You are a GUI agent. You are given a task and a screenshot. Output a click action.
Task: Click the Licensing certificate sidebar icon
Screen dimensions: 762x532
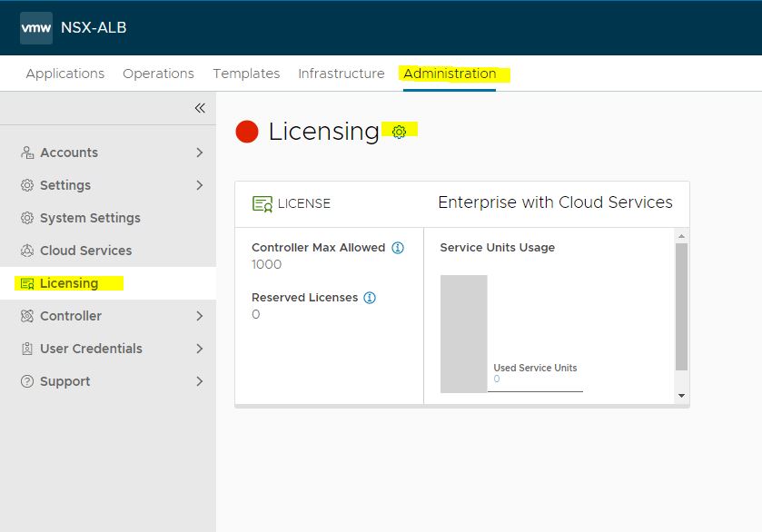click(27, 283)
